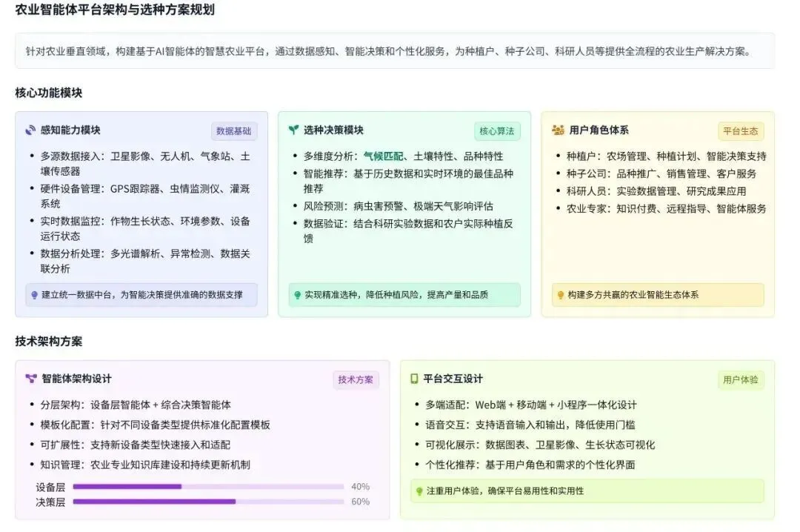Click the 核心功能模块 section heading

pyautogui.click(x=48, y=93)
